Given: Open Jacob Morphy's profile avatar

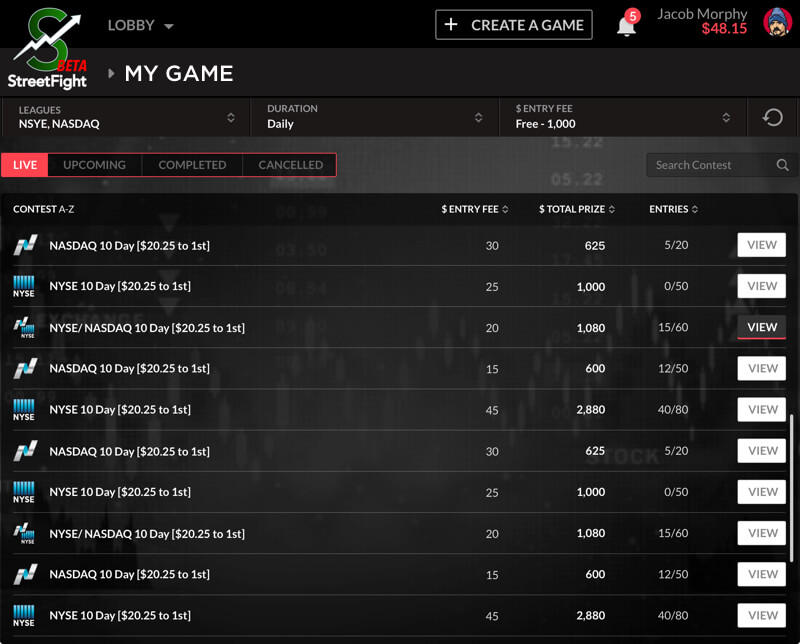Looking at the screenshot, I should (778, 23).
